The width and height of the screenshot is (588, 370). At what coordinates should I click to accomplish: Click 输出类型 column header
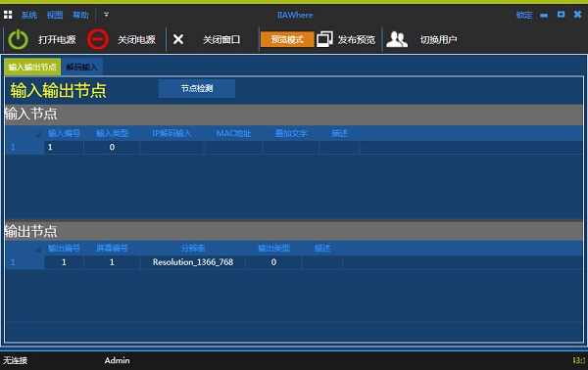[273, 249]
